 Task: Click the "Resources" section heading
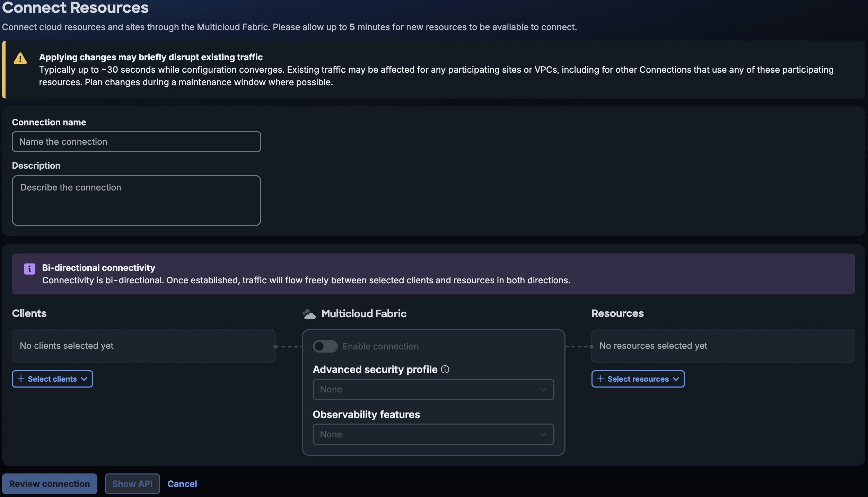(x=617, y=313)
